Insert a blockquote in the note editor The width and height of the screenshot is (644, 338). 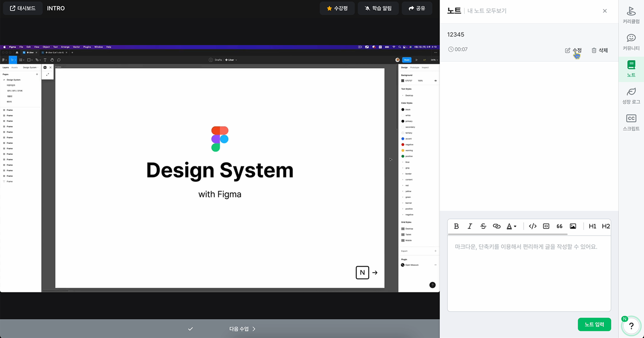click(x=559, y=226)
